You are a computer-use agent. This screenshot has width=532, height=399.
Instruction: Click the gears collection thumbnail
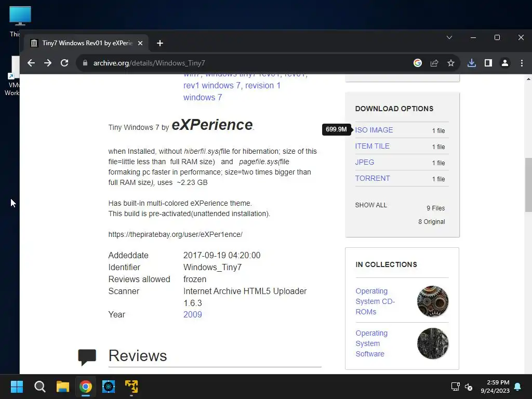tap(433, 301)
